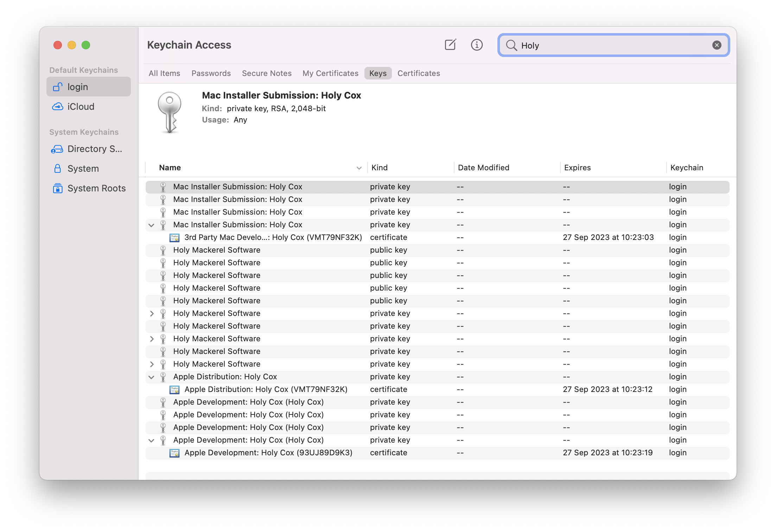Click expiry 27 Sep 2023 at 10:23:19
This screenshot has height=532, width=776.
click(608, 453)
